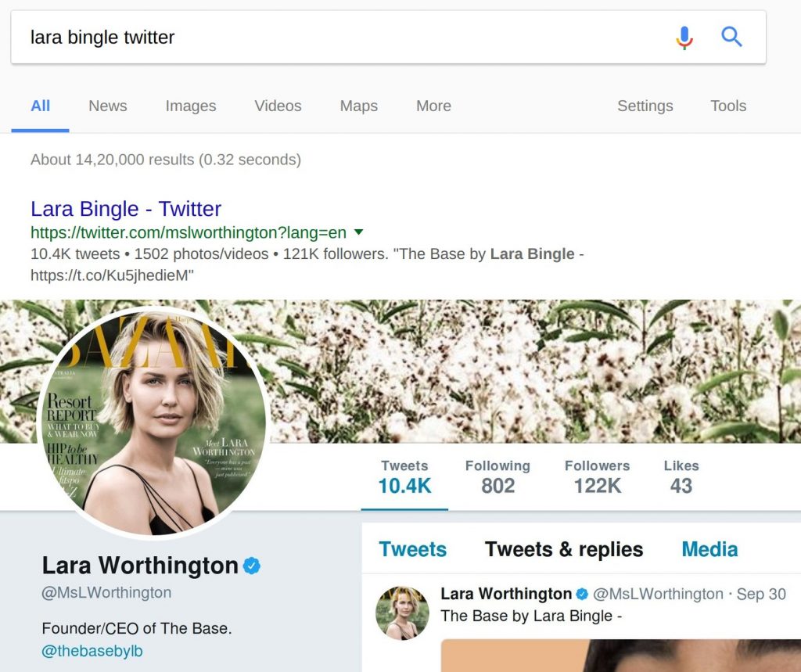The height and width of the screenshot is (672, 801).
Task: Click the result snippet mentioning 121K followers
Action: (307, 264)
